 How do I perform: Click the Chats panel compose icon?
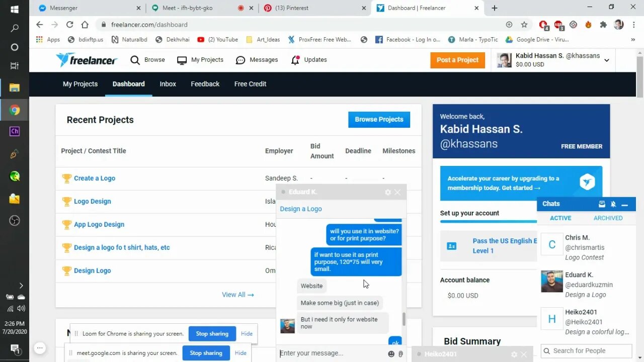602,204
